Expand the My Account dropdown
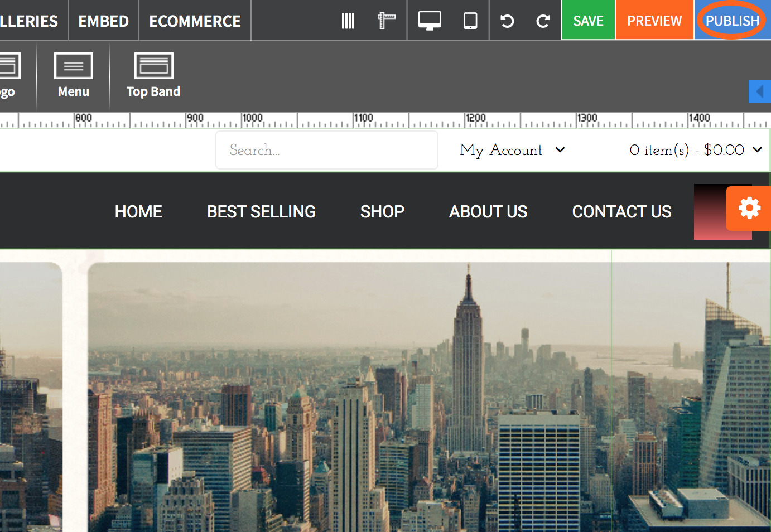This screenshot has height=532, width=771. (x=512, y=150)
